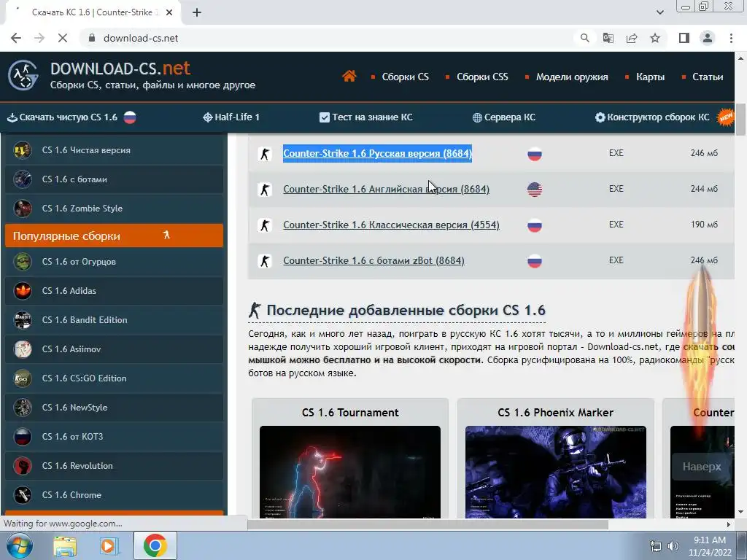Screen dimensions: 747x560
Task: Click the horizontal page scrollbar thumb
Action: 427,524
